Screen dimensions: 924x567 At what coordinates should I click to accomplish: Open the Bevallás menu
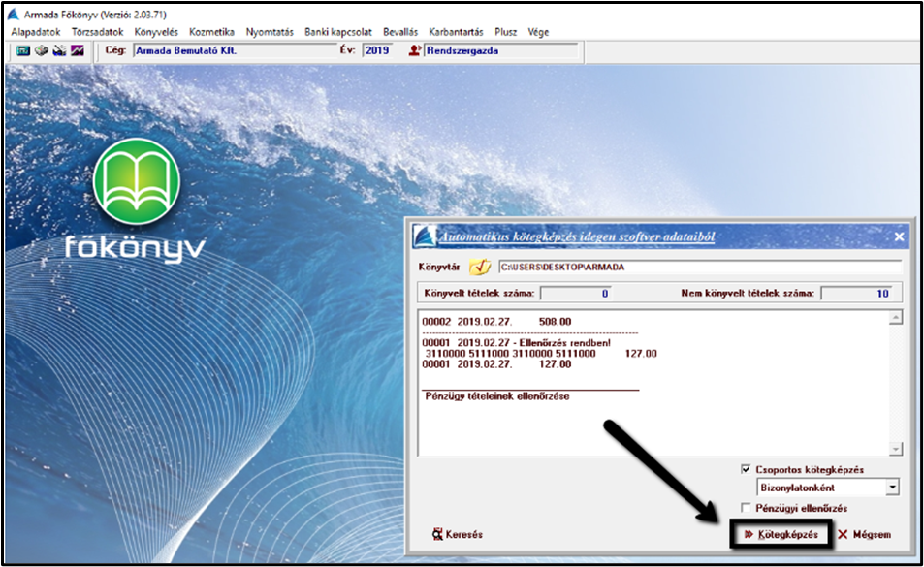coord(400,32)
